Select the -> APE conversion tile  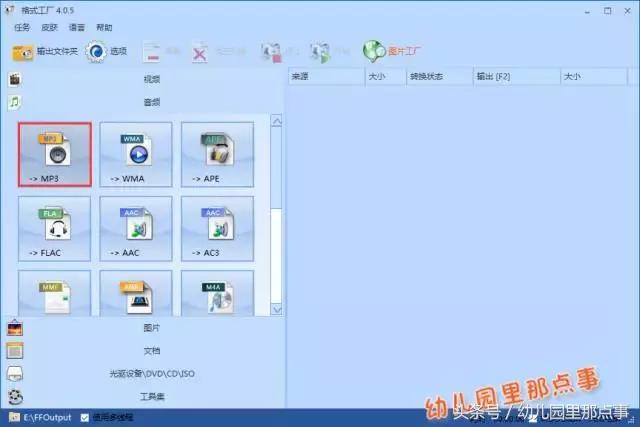pos(217,155)
